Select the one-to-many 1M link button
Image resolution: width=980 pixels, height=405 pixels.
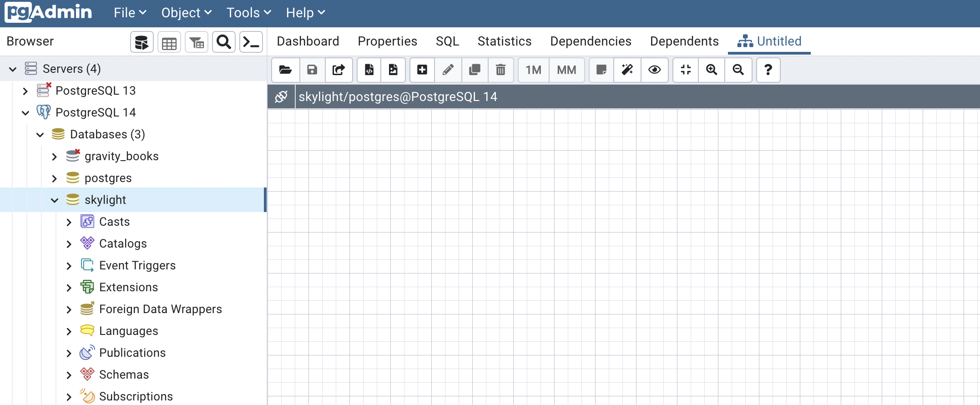coord(533,70)
